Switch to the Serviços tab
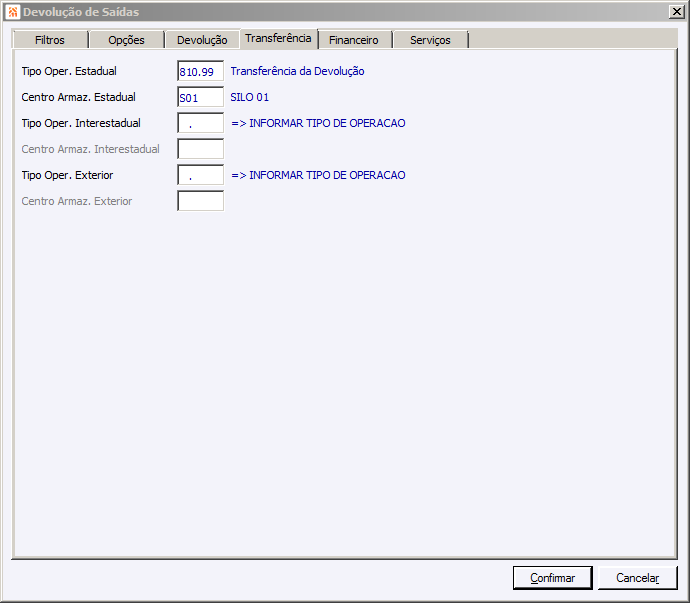Screen dimensions: 690x603 coord(430,40)
